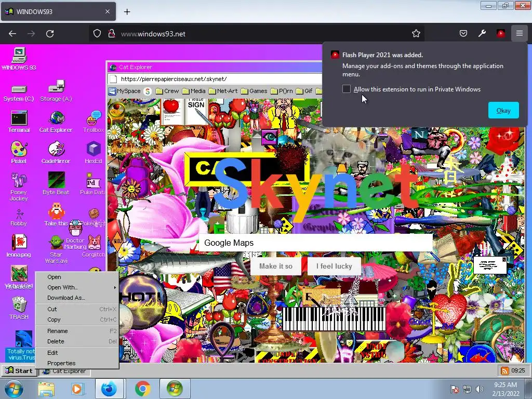The image size is (532, 399).
Task: Open the Corglitch icon
Action: pos(94,246)
